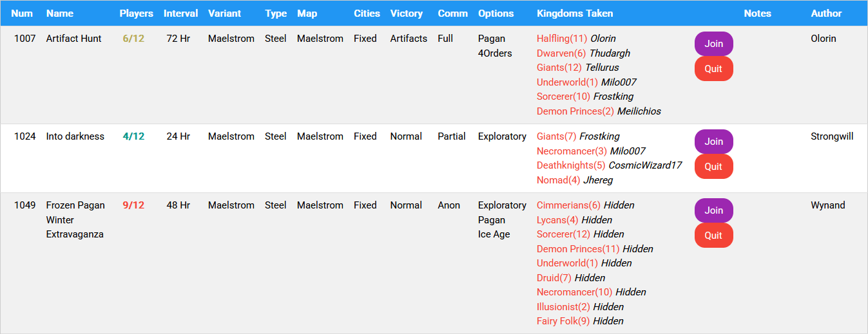Open the Illusionist(2) kingdom link
The image size is (868, 334).
coord(563,307)
